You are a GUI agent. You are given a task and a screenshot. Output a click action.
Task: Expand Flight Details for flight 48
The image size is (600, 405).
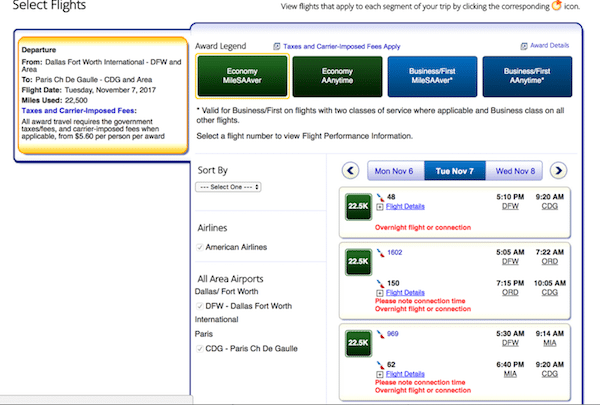pyautogui.click(x=380, y=207)
